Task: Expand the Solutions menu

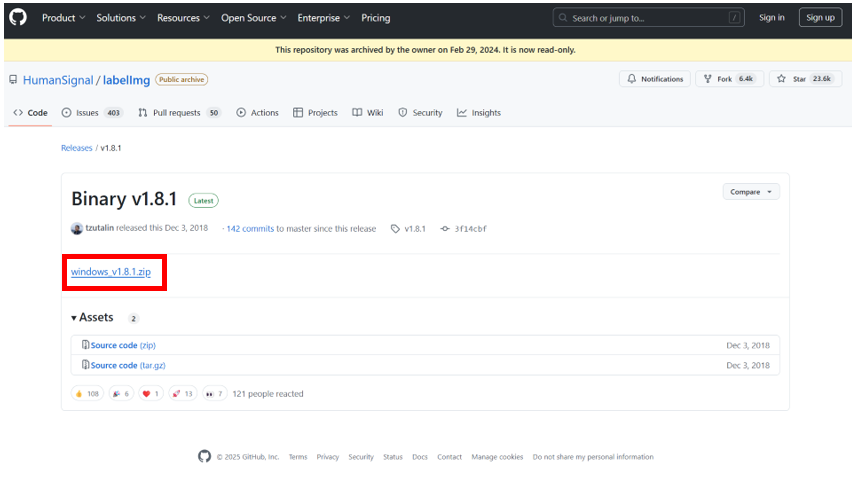Action: [x=121, y=18]
